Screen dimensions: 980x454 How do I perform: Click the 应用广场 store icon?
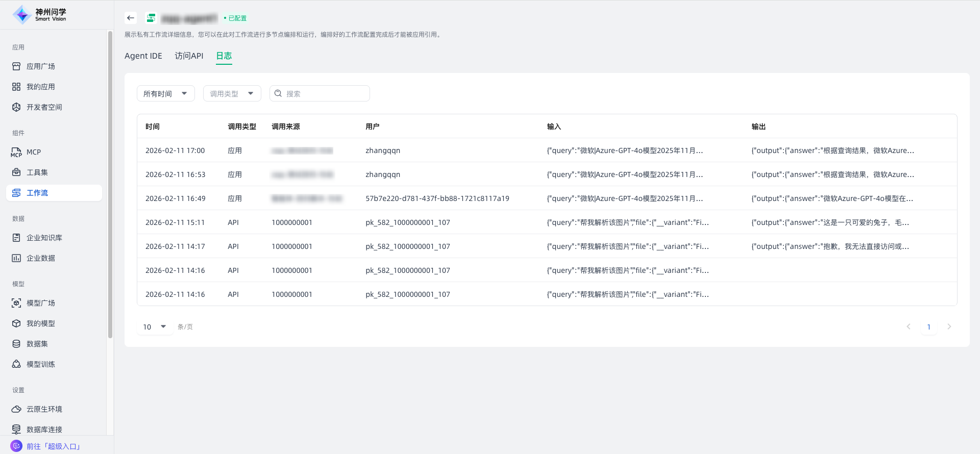point(16,66)
